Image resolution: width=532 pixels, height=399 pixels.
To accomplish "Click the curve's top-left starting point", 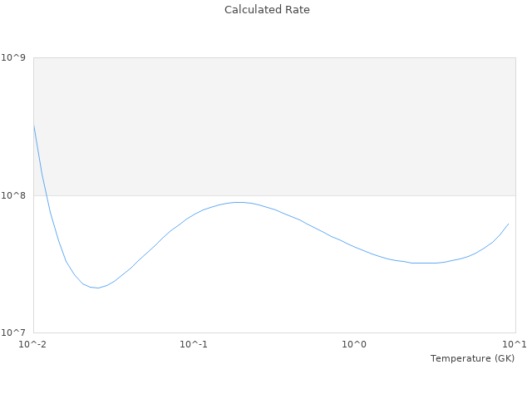I will [x=34, y=126].
